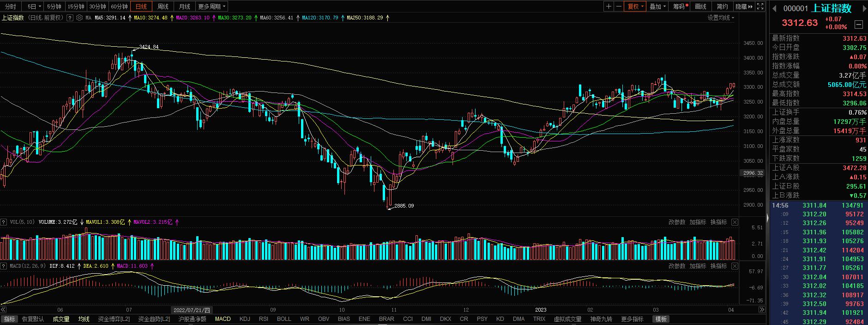Click the zoom in plus icon
Screen dimensions: 868x325
point(609,6)
